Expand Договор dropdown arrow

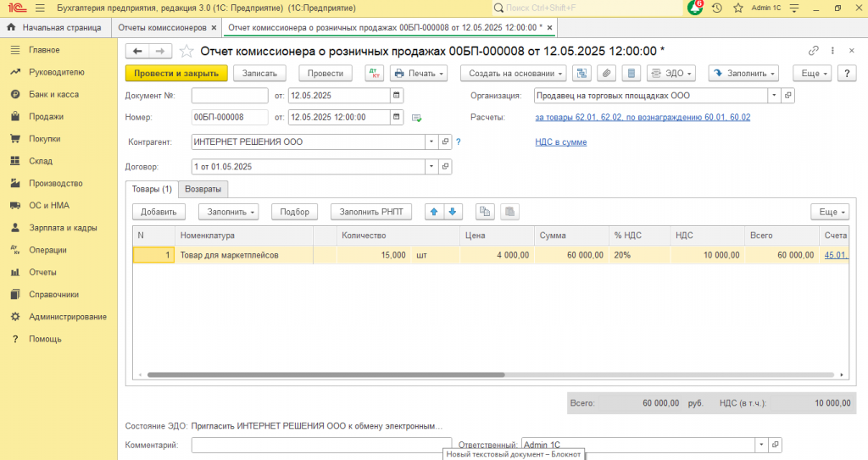[431, 167]
